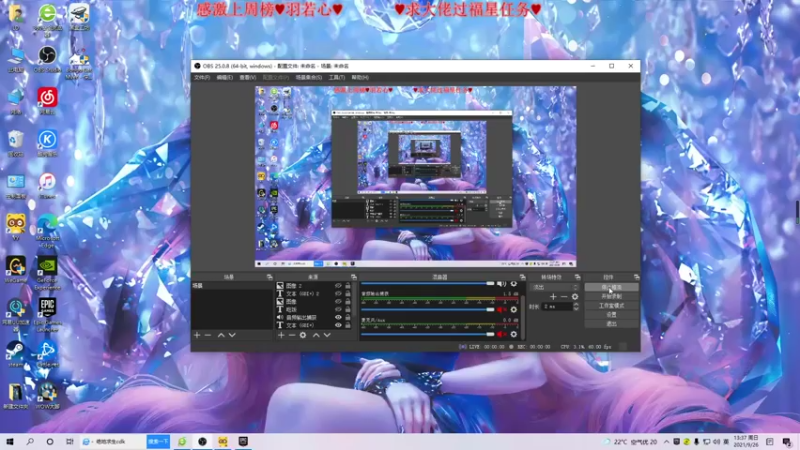This screenshot has width=800, height=450.
Task: Open the 编辑(E) menu in OBS
Action: tap(224, 78)
